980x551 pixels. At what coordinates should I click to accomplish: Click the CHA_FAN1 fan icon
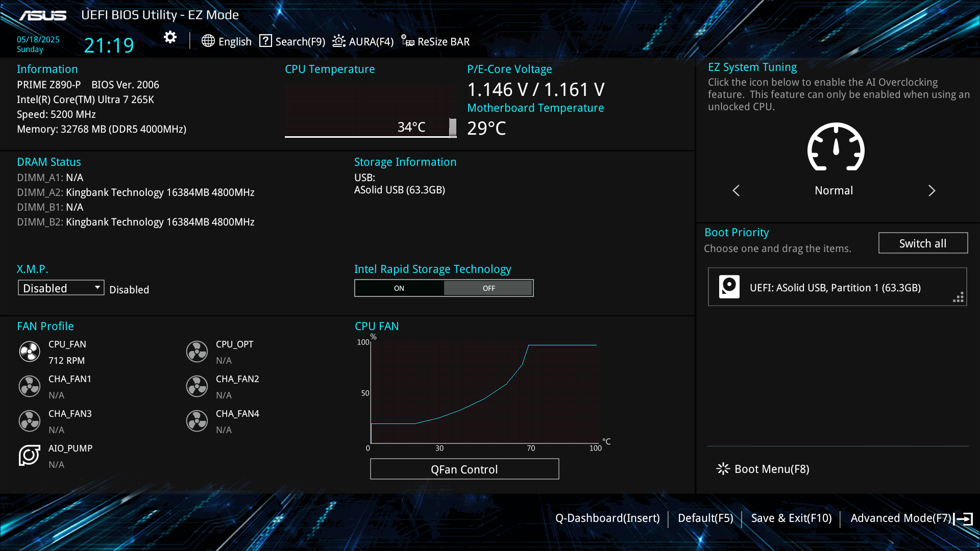pyautogui.click(x=30, y=386)
